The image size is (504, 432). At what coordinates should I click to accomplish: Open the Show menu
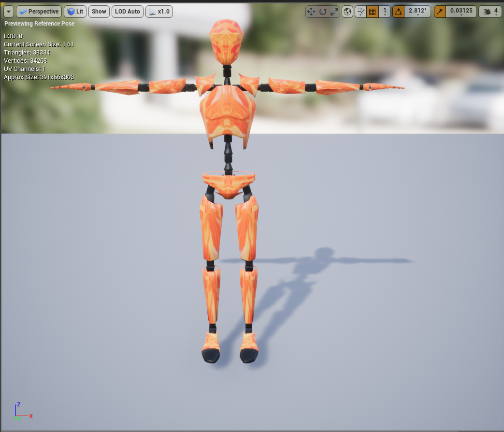tap(99, 12)
